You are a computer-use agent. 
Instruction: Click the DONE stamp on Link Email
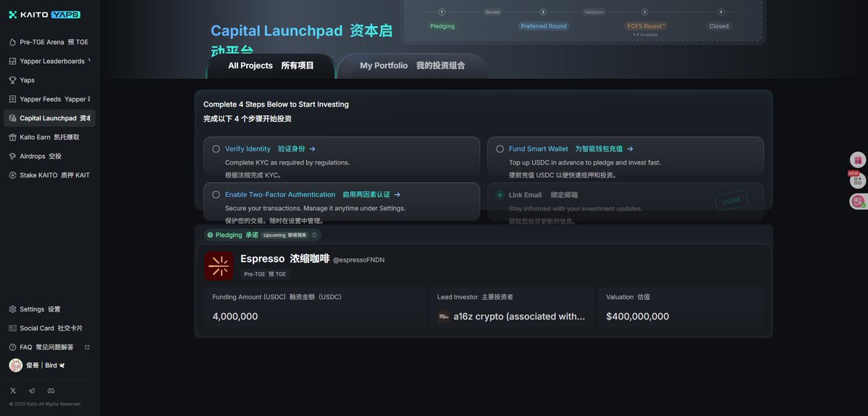(x=732, y=201)
